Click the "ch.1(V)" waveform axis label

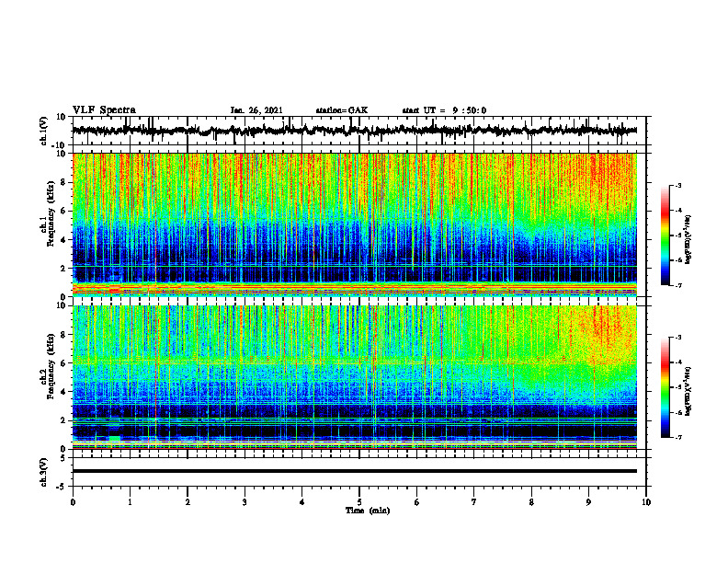(x=44, y=131)
